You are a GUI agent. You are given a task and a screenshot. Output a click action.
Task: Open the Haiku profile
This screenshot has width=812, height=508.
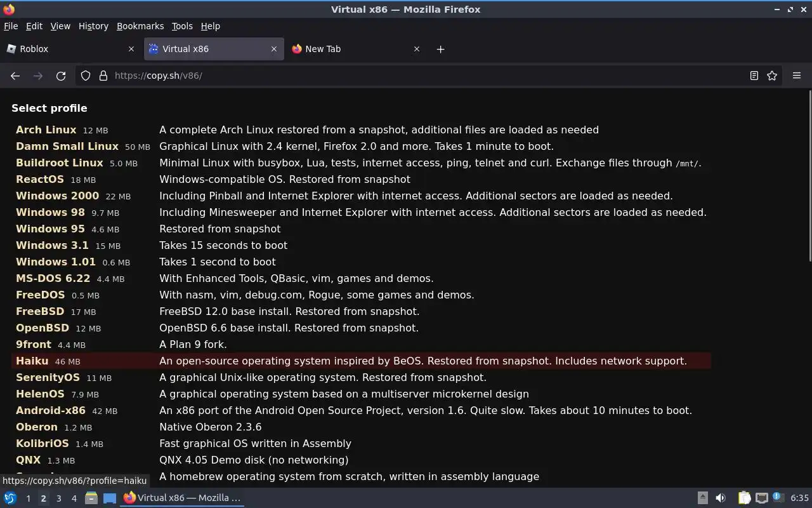coord(32,361)
